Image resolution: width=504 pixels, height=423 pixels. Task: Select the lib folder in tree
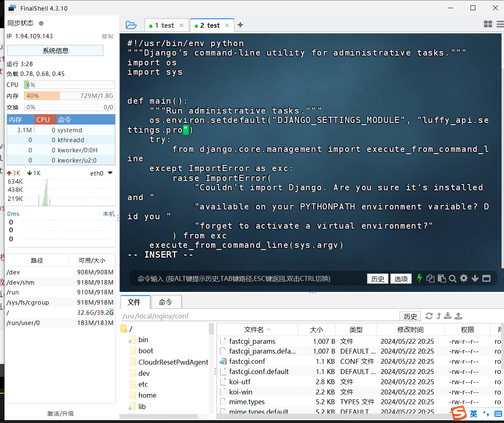click(x=142, y=407)
